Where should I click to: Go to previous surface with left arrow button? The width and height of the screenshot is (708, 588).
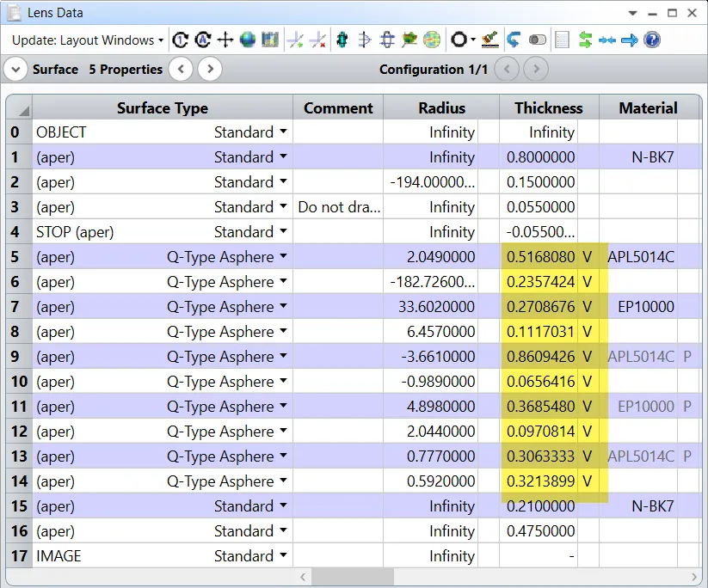click(x=181, y=70)
